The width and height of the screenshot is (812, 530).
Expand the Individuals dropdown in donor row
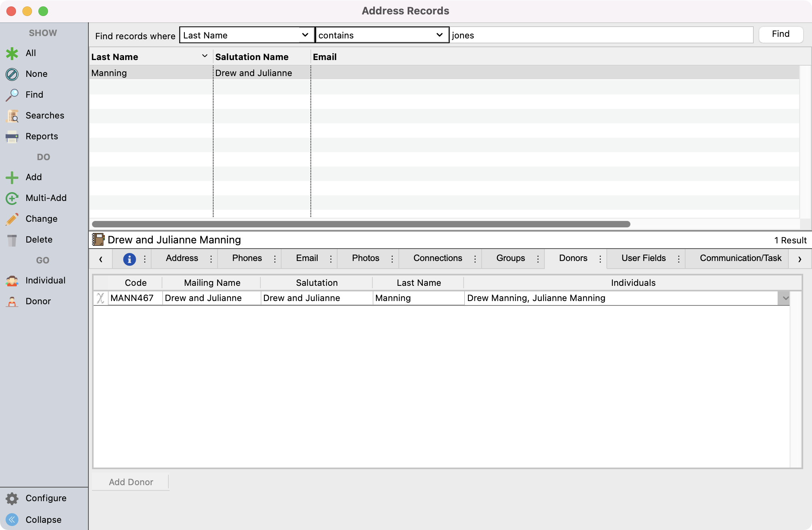785,298
